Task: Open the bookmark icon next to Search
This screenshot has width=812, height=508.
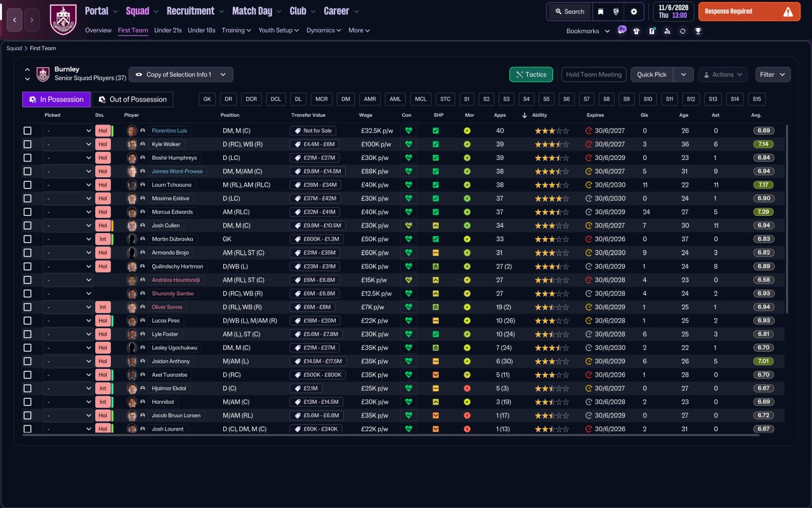Action: pyautogui.click(x=601, y=11)
